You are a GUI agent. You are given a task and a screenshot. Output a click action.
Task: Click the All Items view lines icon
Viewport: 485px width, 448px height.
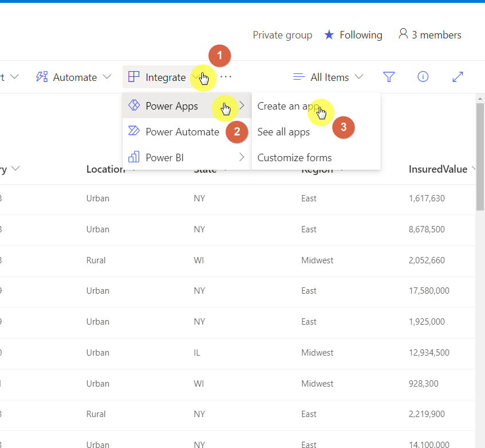pyautogui.click(x=299, y=76)
